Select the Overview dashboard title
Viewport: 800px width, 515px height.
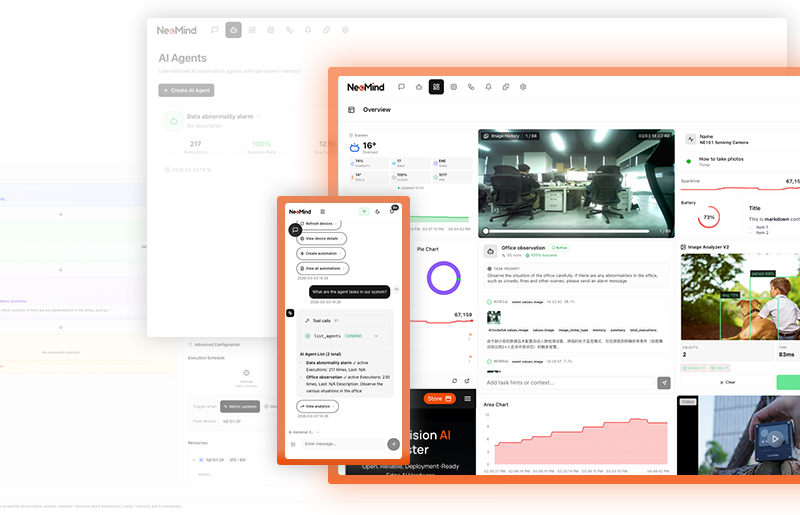377,110
